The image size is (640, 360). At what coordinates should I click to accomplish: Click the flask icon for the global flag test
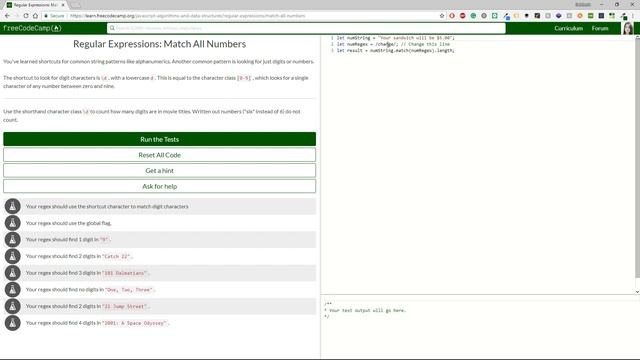click(13, 223)
